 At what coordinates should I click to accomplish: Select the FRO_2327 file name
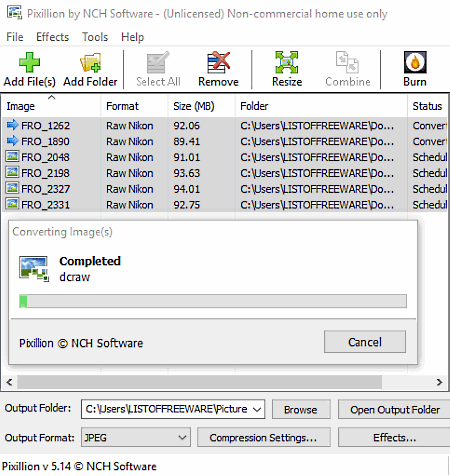[46, 189]
